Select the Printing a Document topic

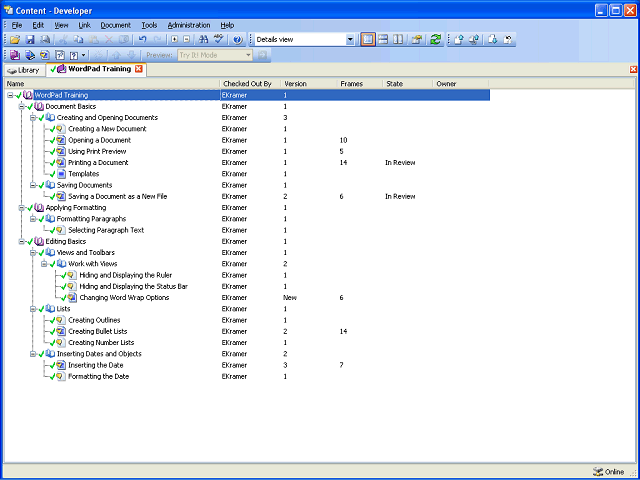pos(98,163)
